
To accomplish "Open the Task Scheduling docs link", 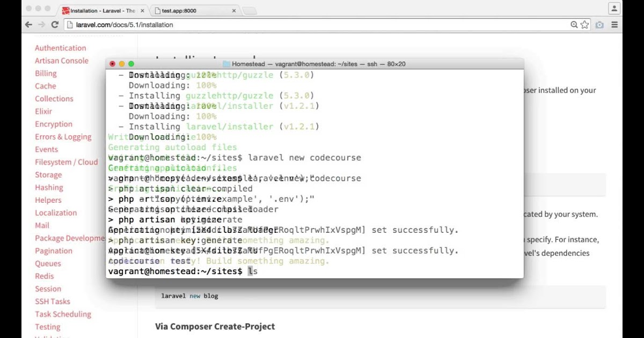I will 63,314.
